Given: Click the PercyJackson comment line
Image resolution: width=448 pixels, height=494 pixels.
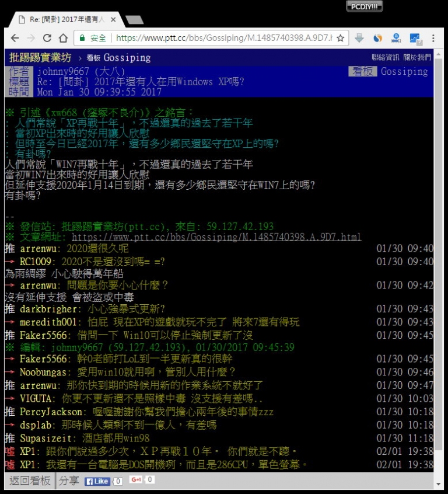Looking at the screenshot, I should click(219, 412).
